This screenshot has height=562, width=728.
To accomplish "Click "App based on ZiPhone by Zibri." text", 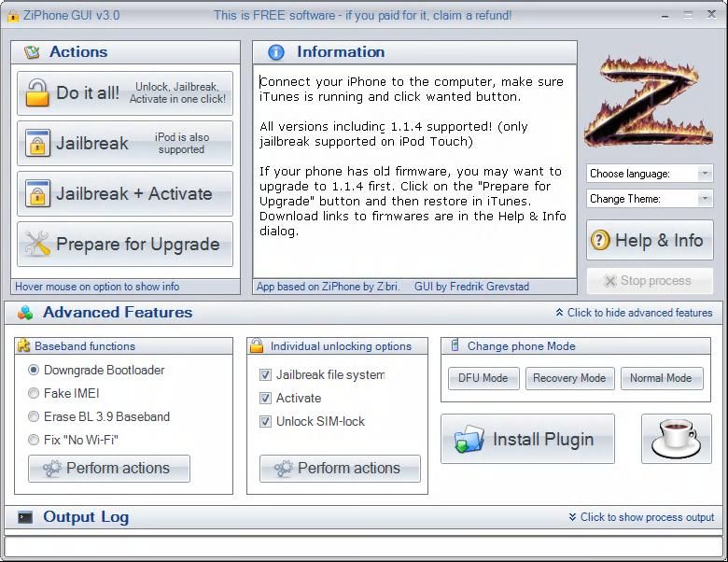I will (x=328, y=287).
